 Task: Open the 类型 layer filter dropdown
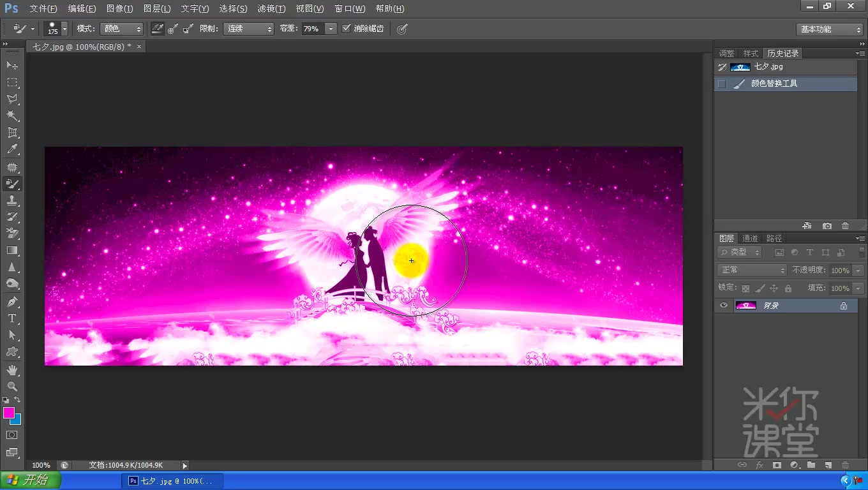(x=739, y=253)
